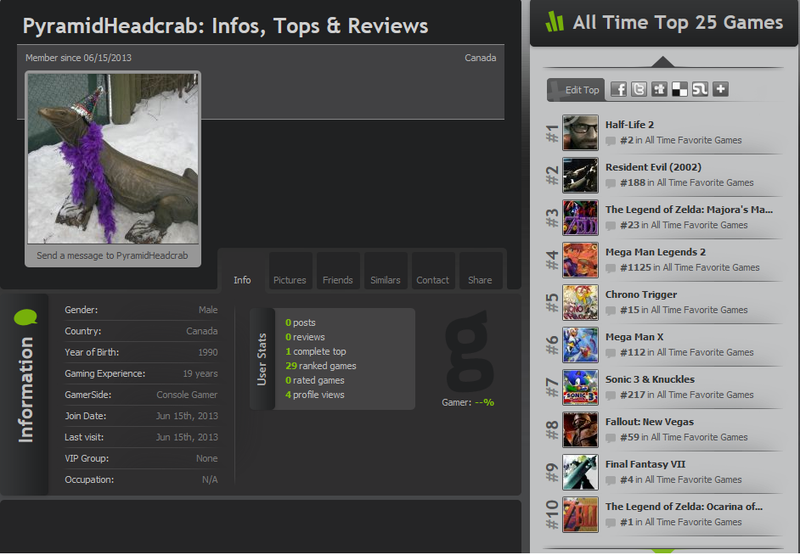
Task: Click '#15 in All Time Favorite Games'
Action: click(684, 310)
